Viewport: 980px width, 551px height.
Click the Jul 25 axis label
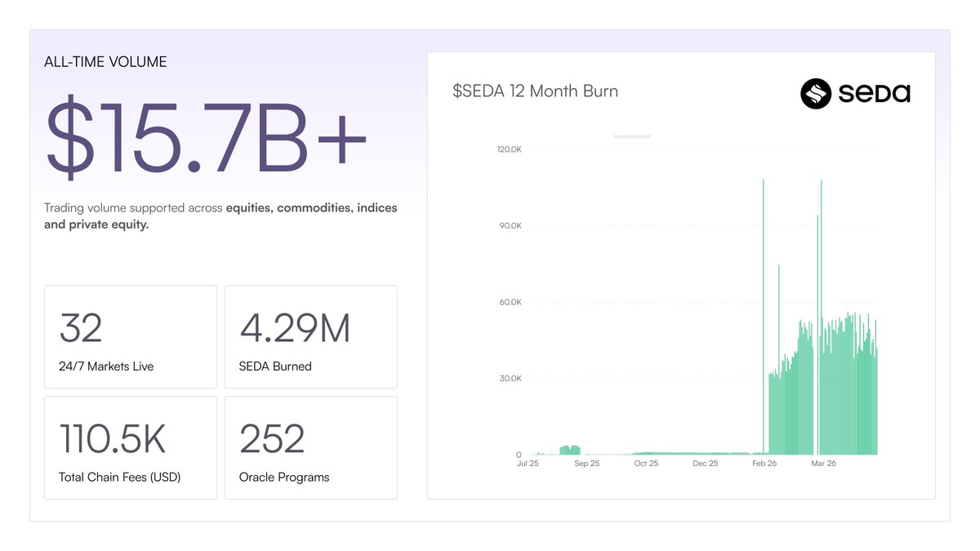[x=528, y=464]
